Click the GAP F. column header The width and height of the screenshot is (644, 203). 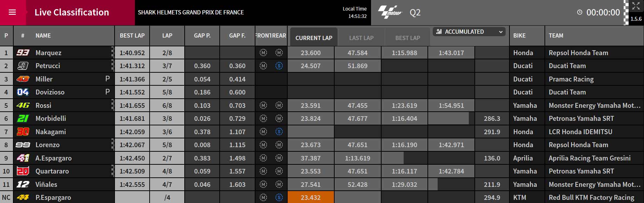point(237,35)
